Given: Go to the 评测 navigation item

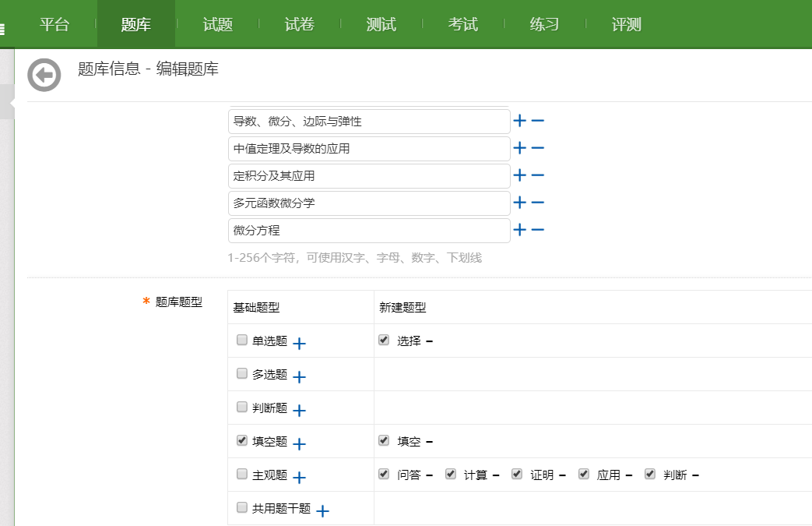Looking at the screenshot, I should coord(627,24).
